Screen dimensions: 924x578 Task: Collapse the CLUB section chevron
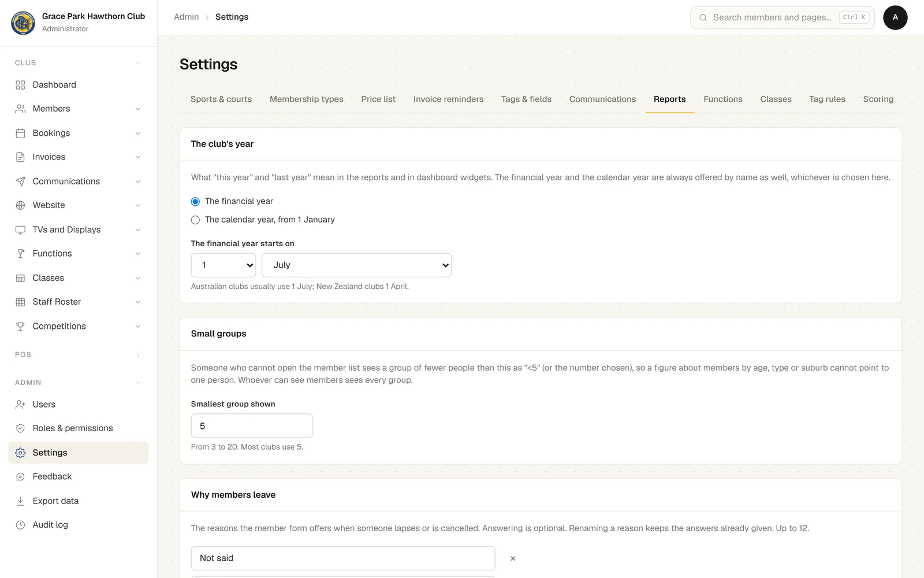[138, 63]
